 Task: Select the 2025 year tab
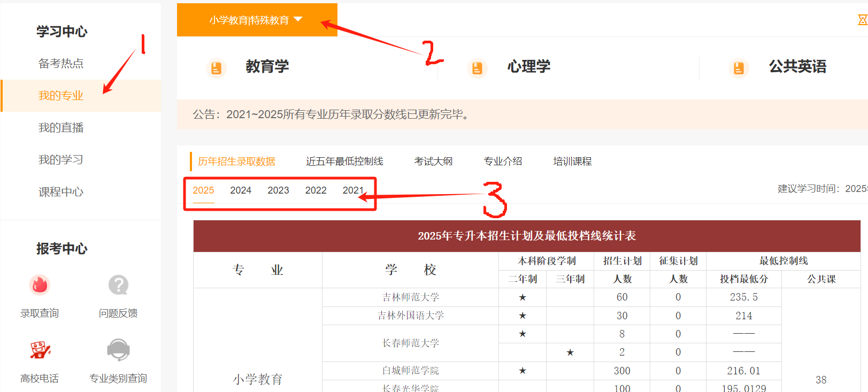pyautogui.click(x=203, y=190)
